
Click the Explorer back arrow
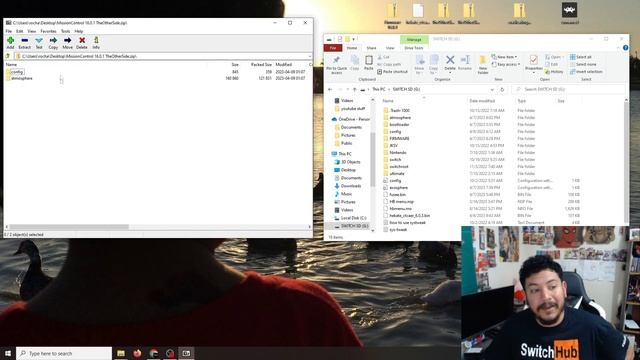pos(330,89)
